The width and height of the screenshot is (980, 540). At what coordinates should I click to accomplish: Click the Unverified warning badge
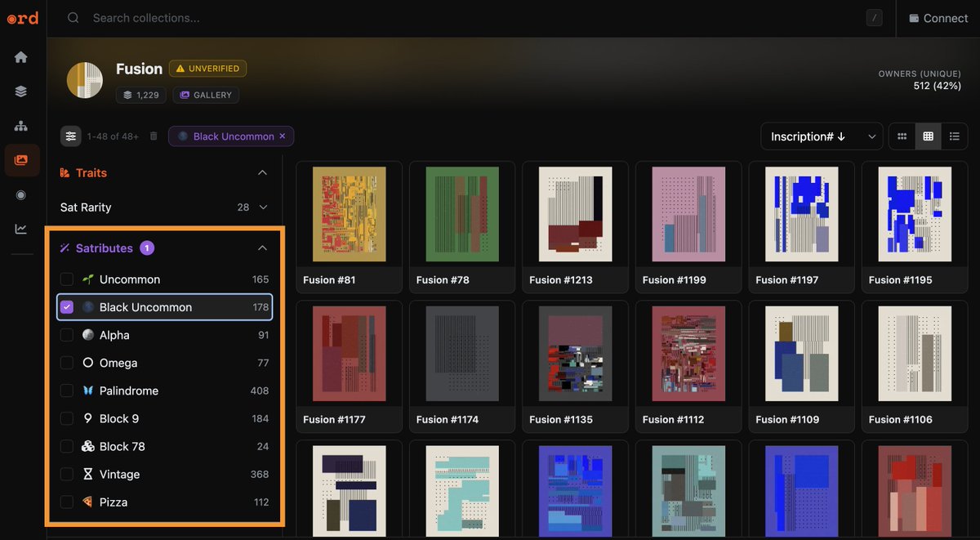(207, 69)
